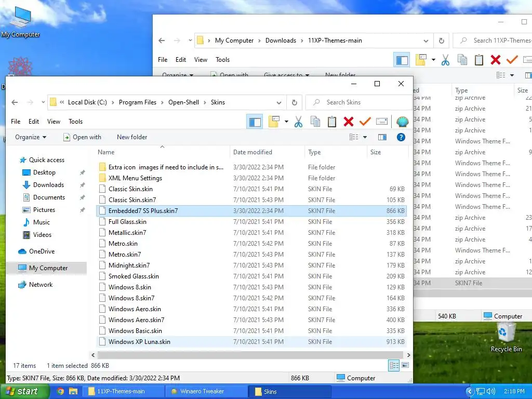Click Open with button in Skins window

(82, 137)
